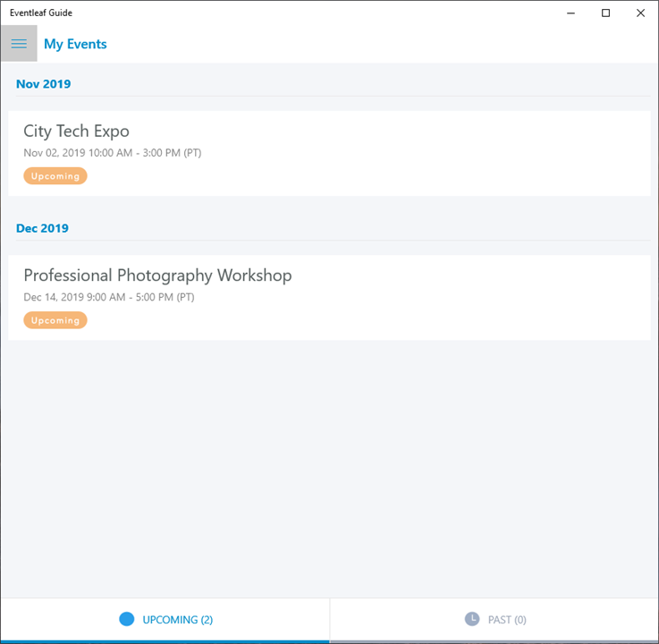Image resolution: width=659 pixels, height=644 pixels.
Task: Select the Nov 2019 month header
Action: click(43, 84)
